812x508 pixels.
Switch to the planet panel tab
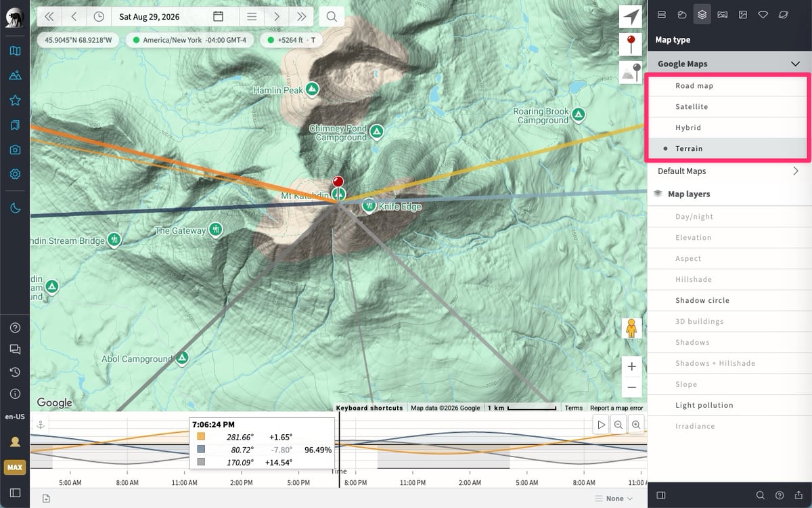784,14
